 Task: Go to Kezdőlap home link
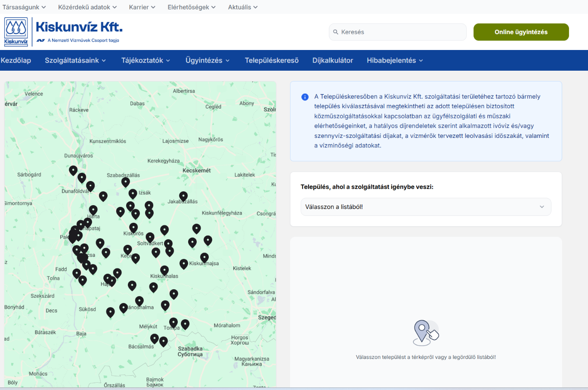tap(16, 60)
